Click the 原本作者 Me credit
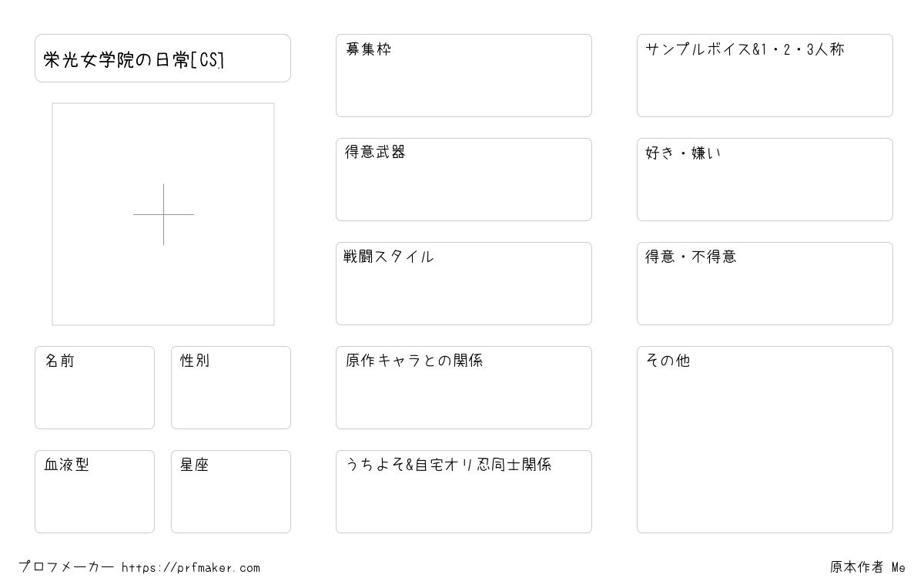 point(868,567)
